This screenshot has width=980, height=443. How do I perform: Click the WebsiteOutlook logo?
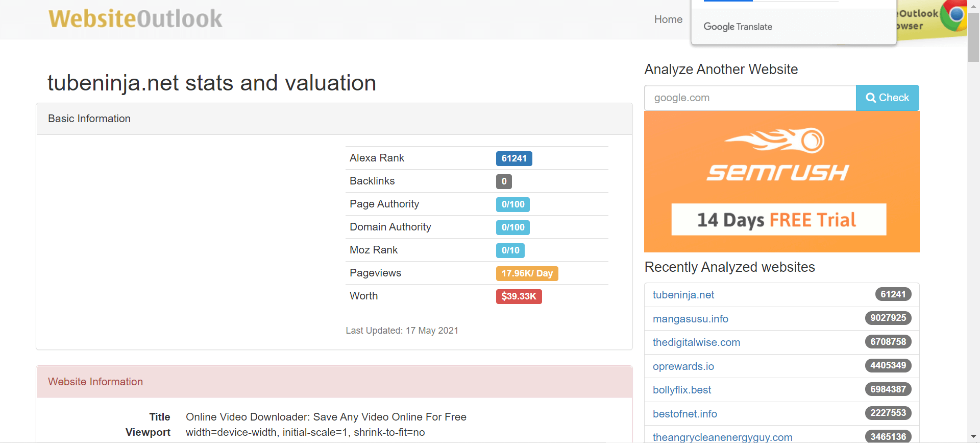coord(135,19)
